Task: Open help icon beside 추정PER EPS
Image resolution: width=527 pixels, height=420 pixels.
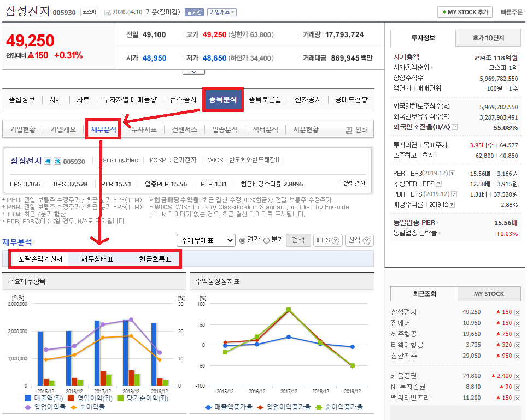Action: [438, 184]
